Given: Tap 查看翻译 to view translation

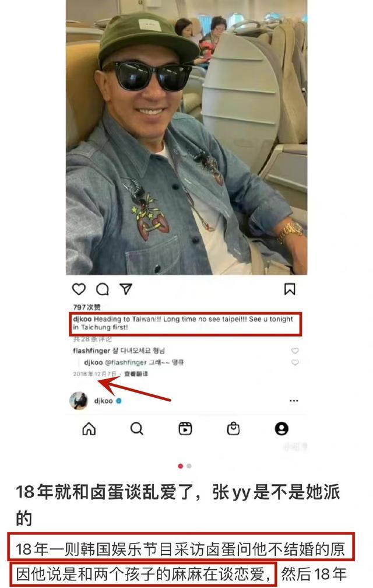Looking at the screenshot, I should pos(136,374).
